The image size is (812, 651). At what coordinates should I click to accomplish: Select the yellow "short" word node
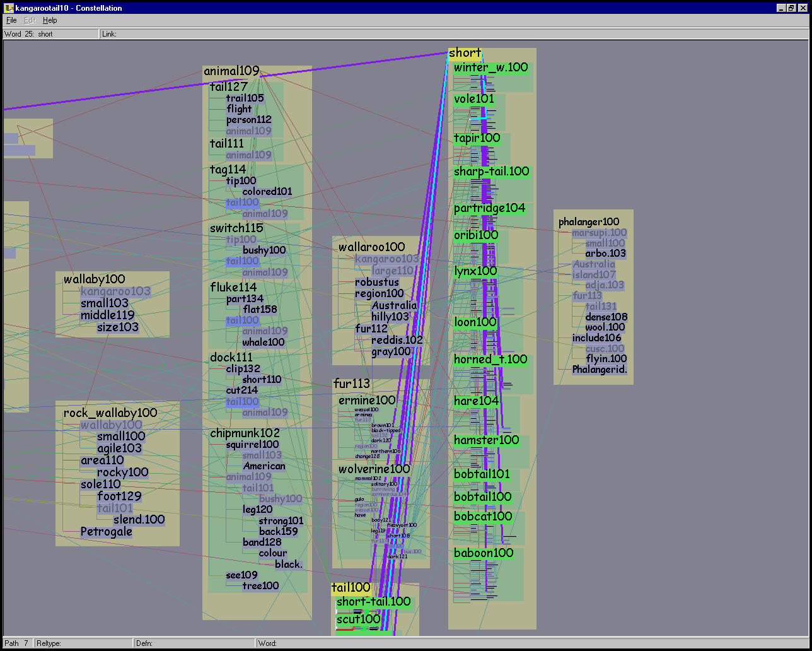pos(465,53)
